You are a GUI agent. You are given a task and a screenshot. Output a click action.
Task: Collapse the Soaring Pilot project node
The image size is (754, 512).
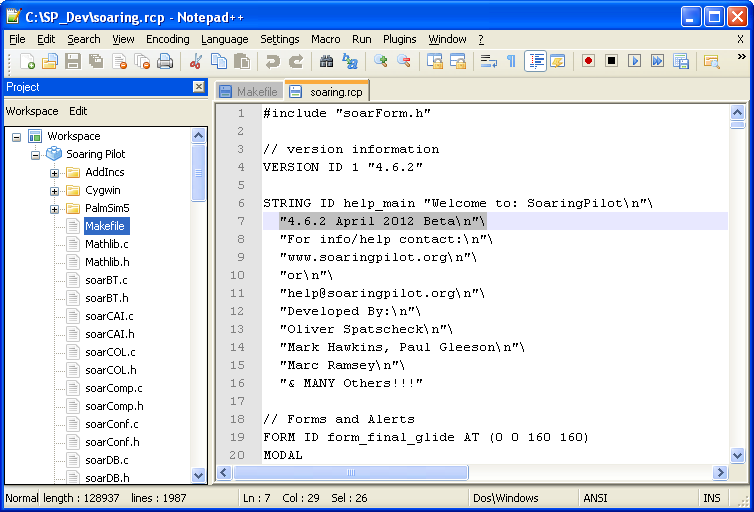pos(35,155)
